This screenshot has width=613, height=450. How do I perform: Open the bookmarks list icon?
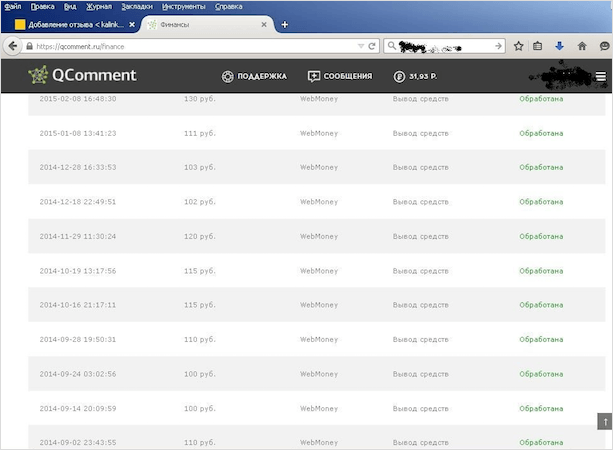538,45
